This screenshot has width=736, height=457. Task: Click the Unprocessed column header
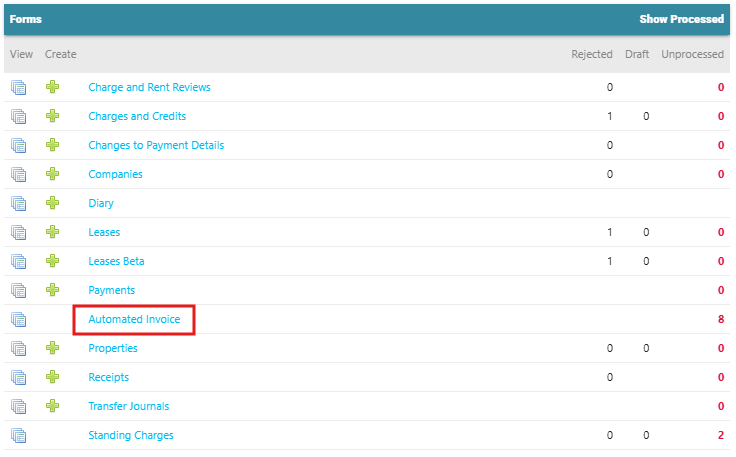coord(692,54)
